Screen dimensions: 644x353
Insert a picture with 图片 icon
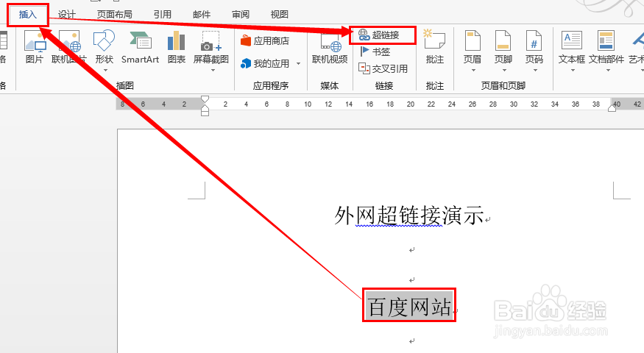[35, 47]
